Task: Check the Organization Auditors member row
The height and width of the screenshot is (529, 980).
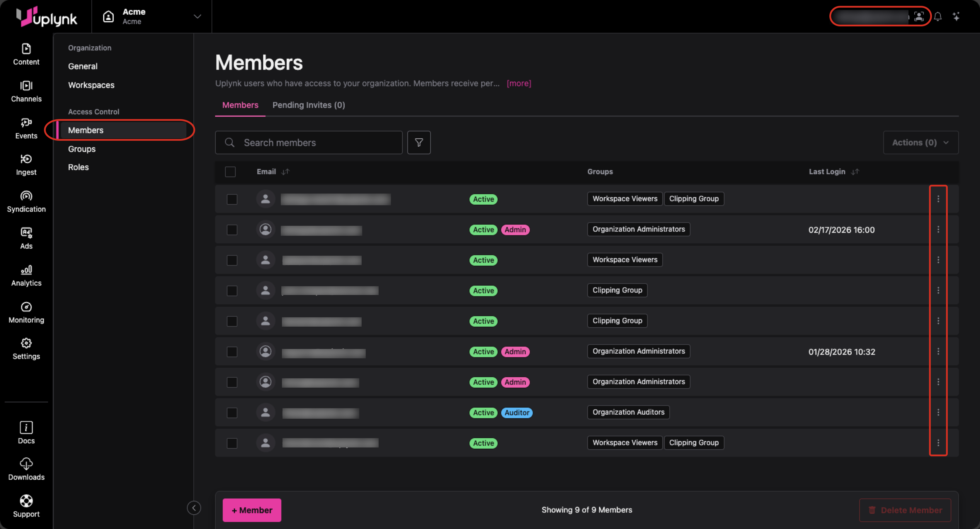Action: (232, 413)
